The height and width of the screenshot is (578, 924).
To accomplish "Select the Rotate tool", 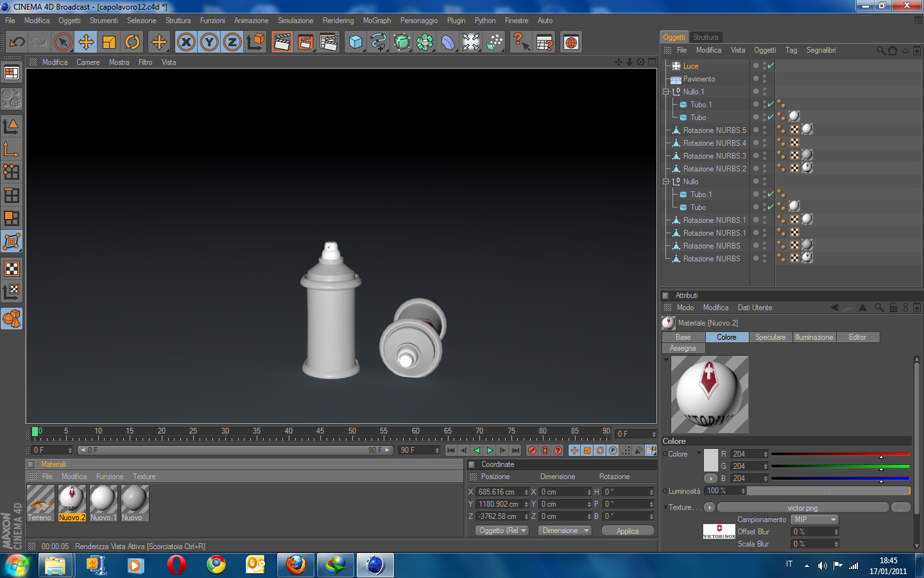I will (x=132, y=42).
